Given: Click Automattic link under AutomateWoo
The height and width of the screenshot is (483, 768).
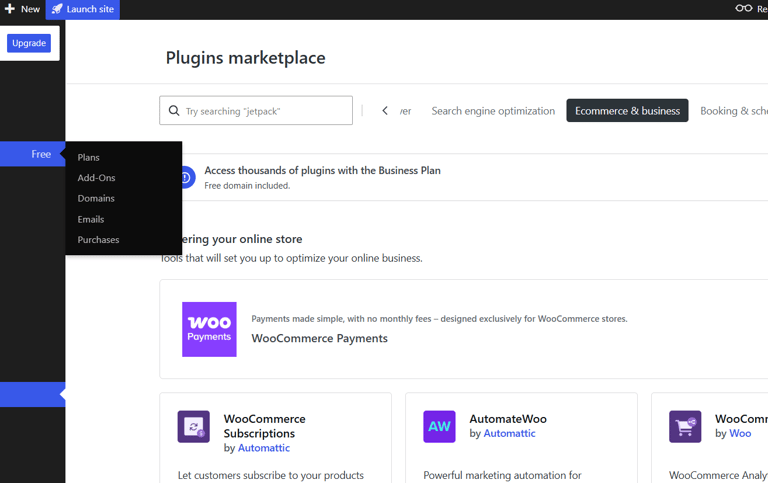Looking at the screenshot, I should click(x=509, y=433).
